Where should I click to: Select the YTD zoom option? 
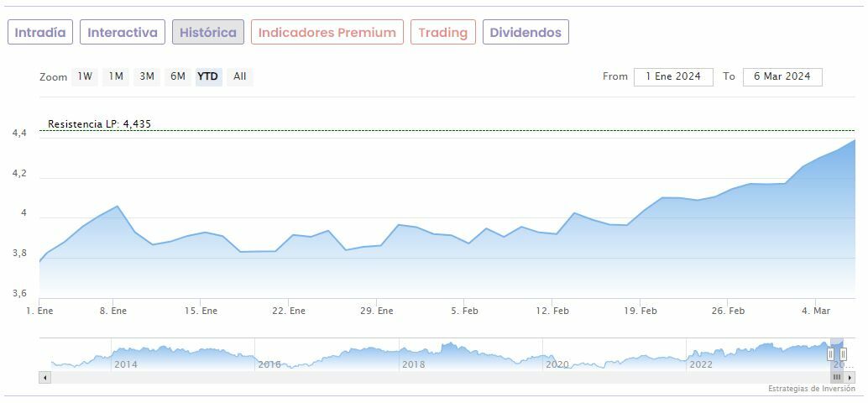tap(207, 76)
